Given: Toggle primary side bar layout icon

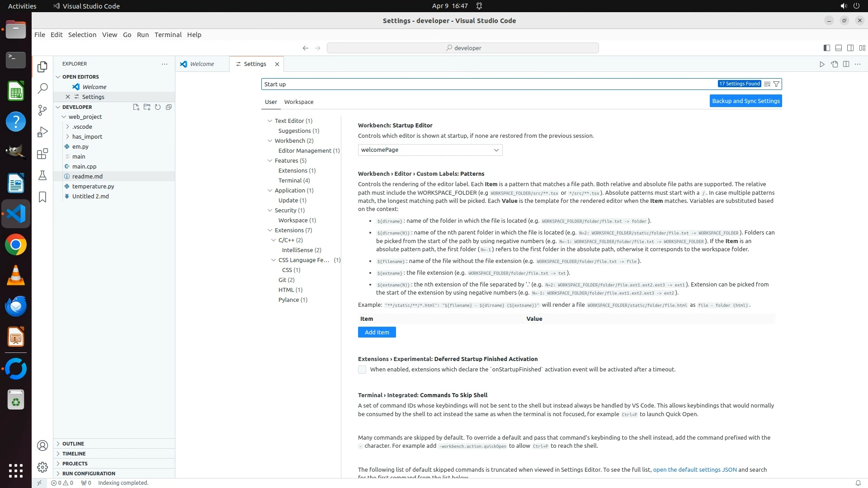Looking at the screenshot, I should (x=826, y=48).
